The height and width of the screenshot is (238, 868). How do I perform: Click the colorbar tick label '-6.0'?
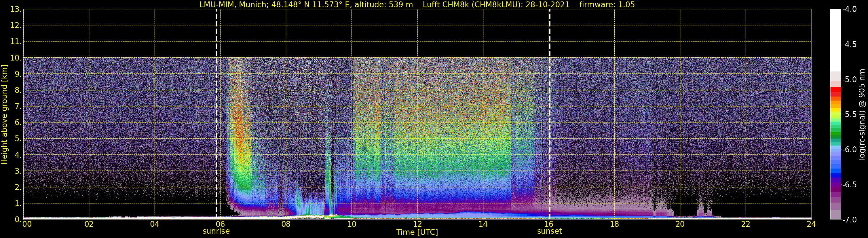(849, 149)
